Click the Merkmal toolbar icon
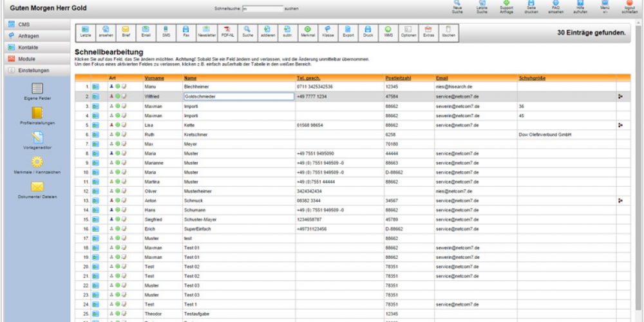The height and width of the screenshot is (322, 644). click(307, 32)
